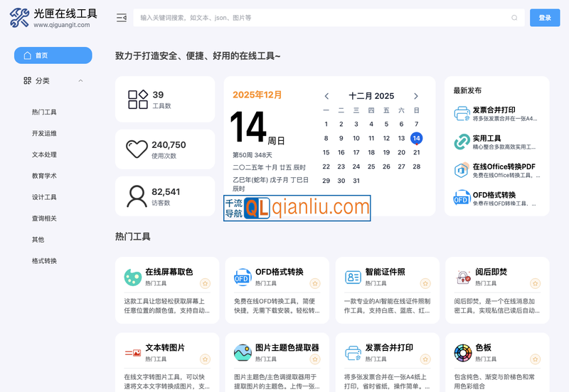Screen dimensions: 569x392
Task: Go to next month in calendar
Action: tap(416, 96)
